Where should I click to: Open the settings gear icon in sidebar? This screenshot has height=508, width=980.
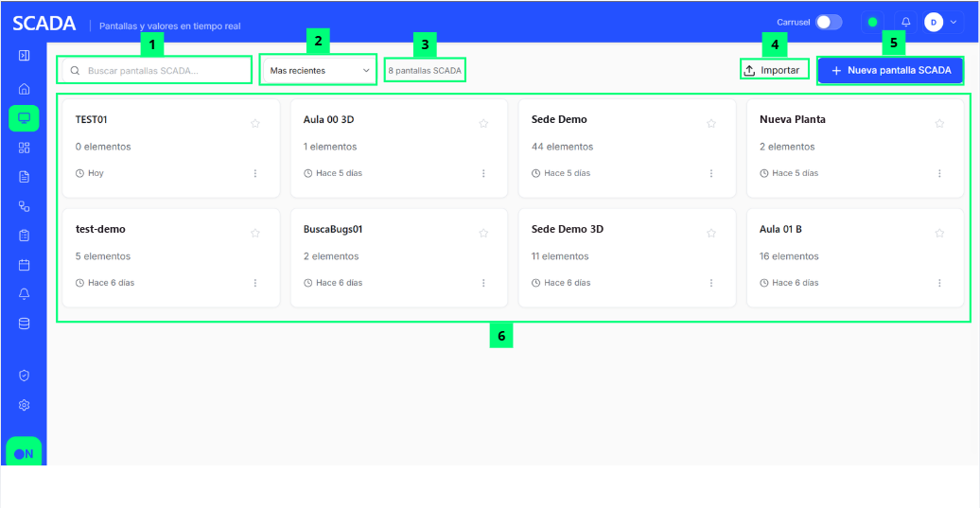[24, 405]
